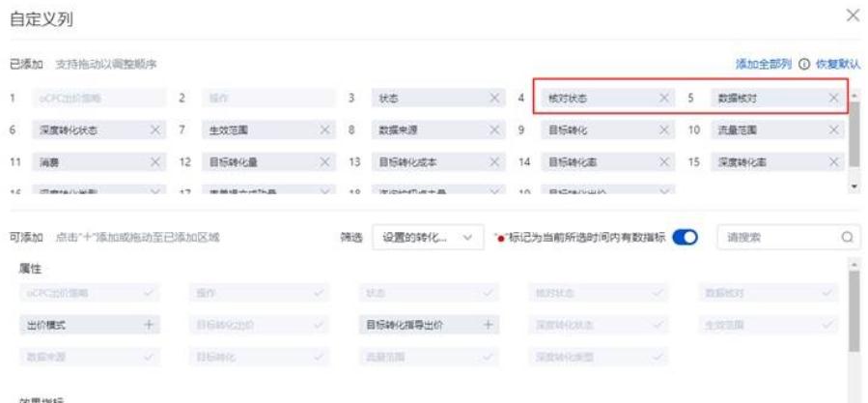Select the 目标转化率 chip in added columns

(607, 161)
